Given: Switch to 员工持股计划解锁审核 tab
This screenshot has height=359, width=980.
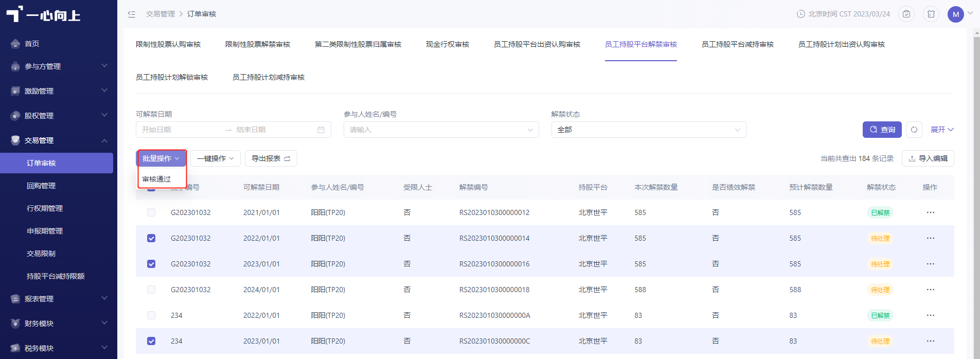Looking at the screenshot, I should coord(172,77).
